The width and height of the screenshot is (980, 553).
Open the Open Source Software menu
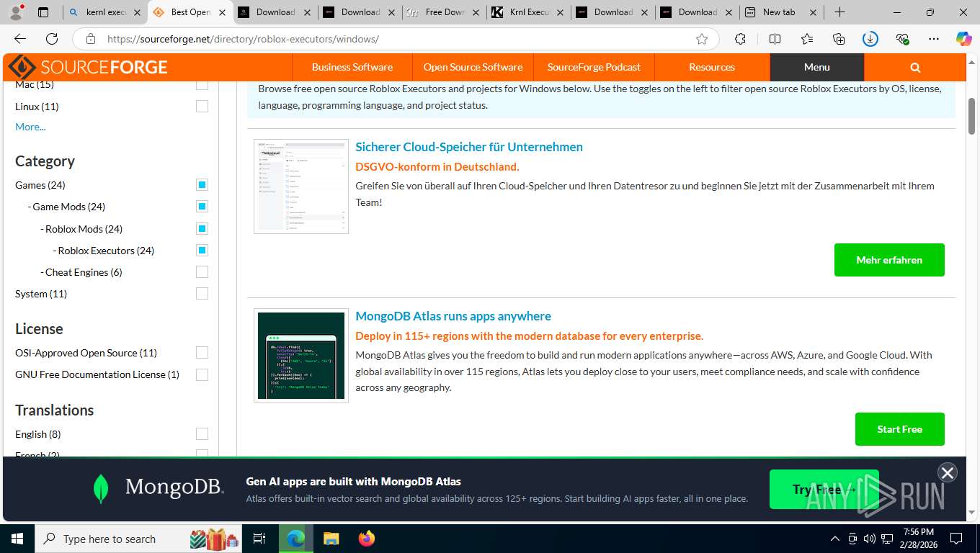point(473,67)
